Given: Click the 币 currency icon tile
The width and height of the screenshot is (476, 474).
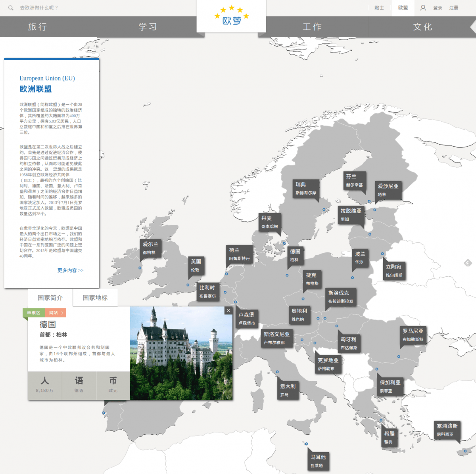Looking at the screenshot, I should coord(113,385).
